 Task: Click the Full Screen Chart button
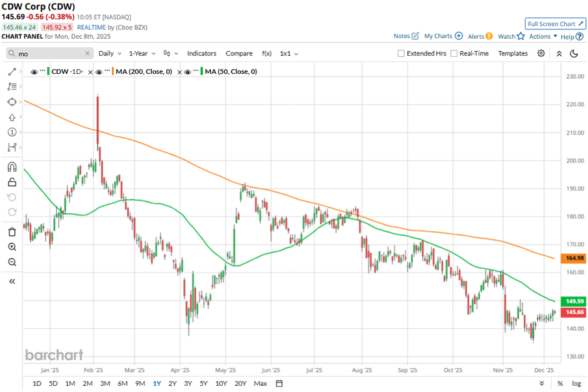click(555, 24)
